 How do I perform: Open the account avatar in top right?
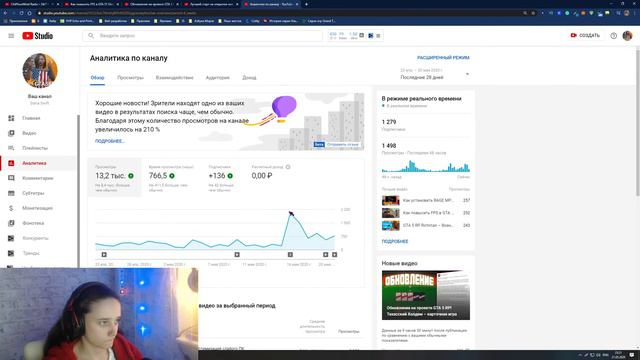[x=627, y=36]
